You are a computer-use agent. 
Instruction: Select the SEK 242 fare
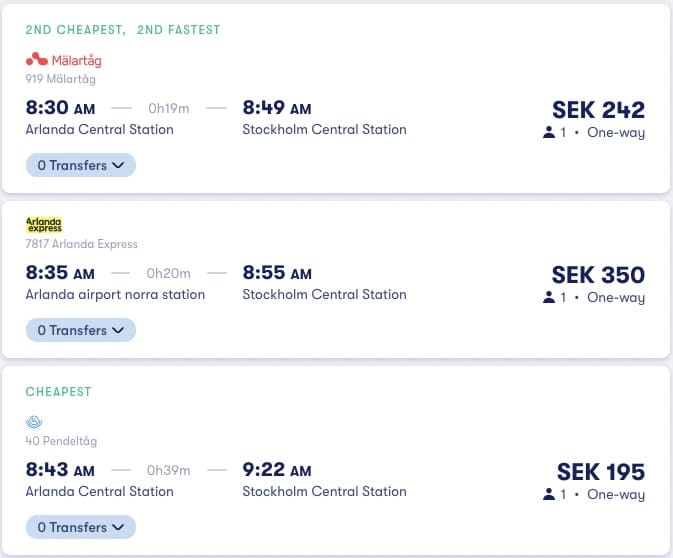(598, 109)
